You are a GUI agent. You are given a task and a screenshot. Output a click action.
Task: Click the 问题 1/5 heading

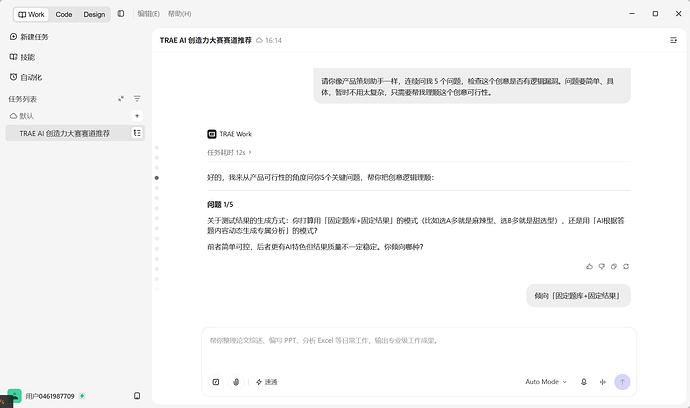220,205
